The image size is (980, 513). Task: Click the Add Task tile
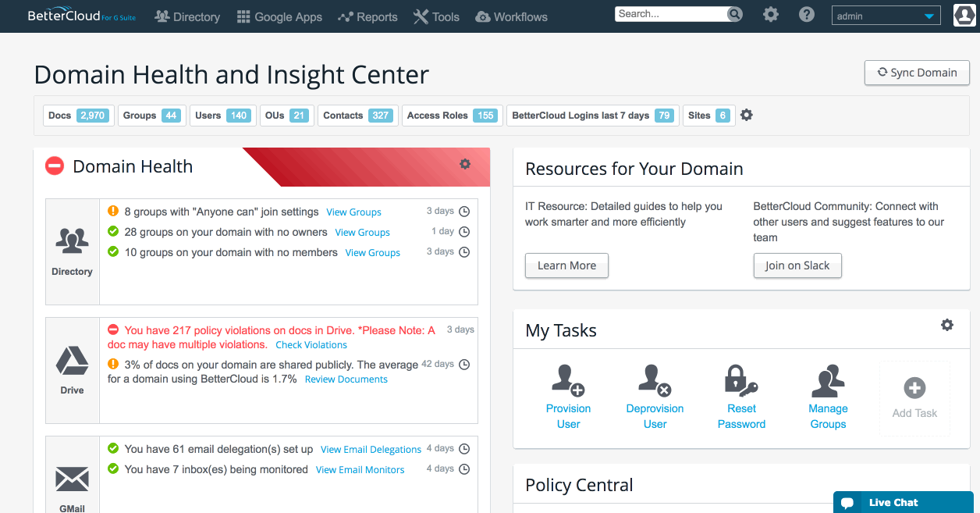(x=914, y=397)
